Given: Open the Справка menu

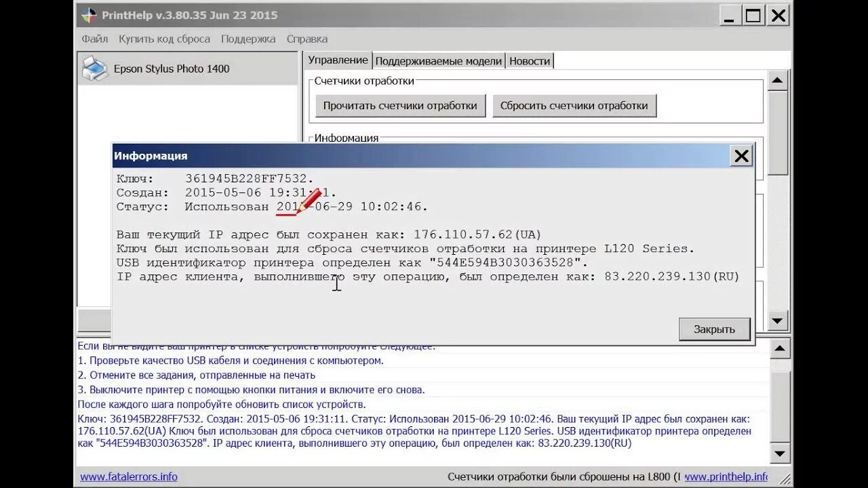Looking at the screenshot, I should point(307,39).
